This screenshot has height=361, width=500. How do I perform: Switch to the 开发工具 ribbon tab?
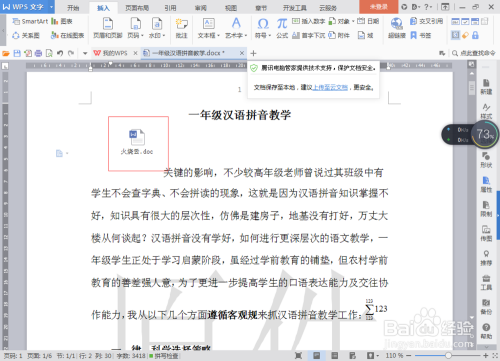(x=295, y=8)
